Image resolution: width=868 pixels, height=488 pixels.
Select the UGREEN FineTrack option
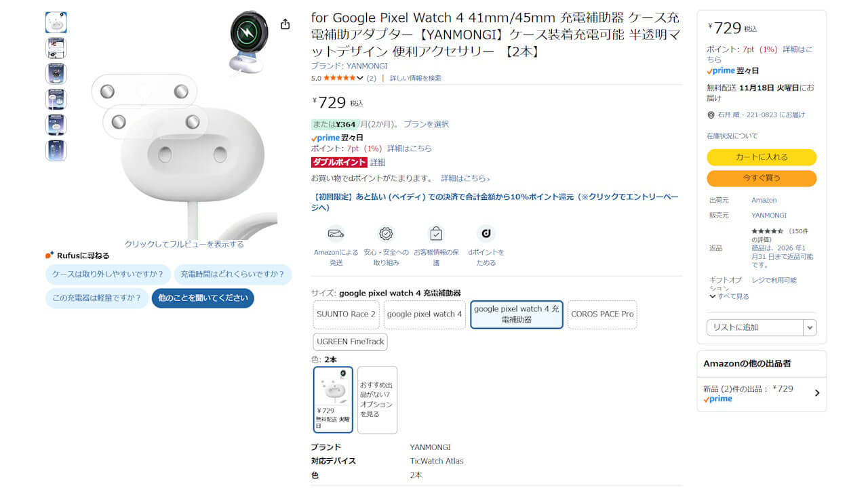(350, 342)
